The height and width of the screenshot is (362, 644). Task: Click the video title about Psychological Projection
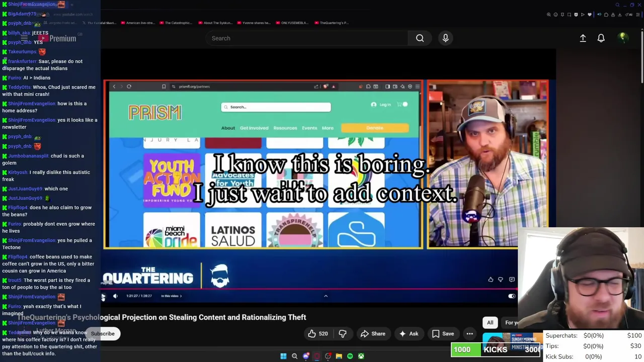click(162, 317)
